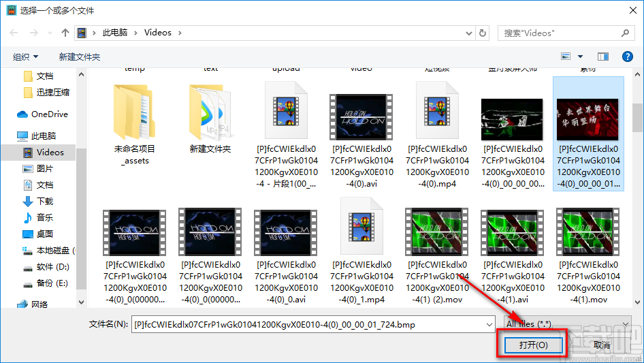The image size is (644, 363).
Task: Create a folder with 新建文件夹
Action: coord(79,57)
